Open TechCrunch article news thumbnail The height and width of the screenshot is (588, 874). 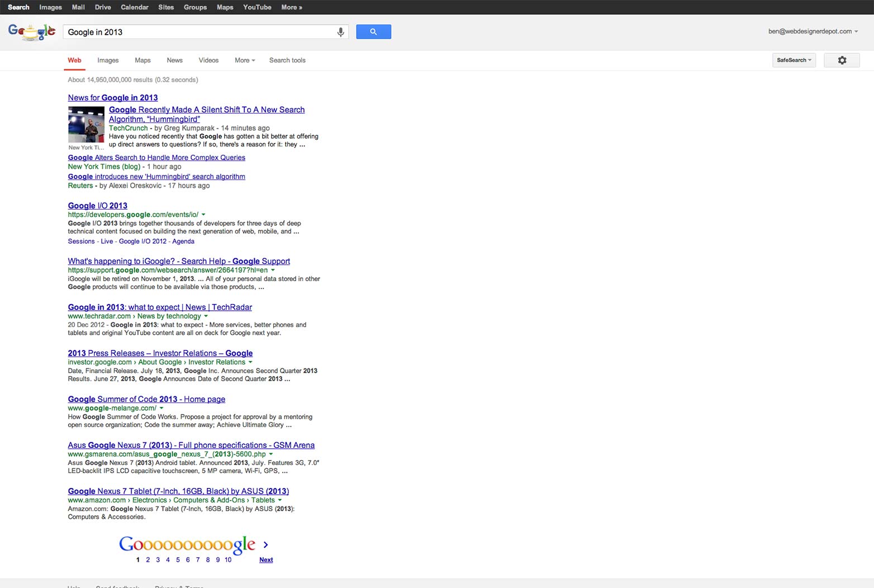pos(86,125)
